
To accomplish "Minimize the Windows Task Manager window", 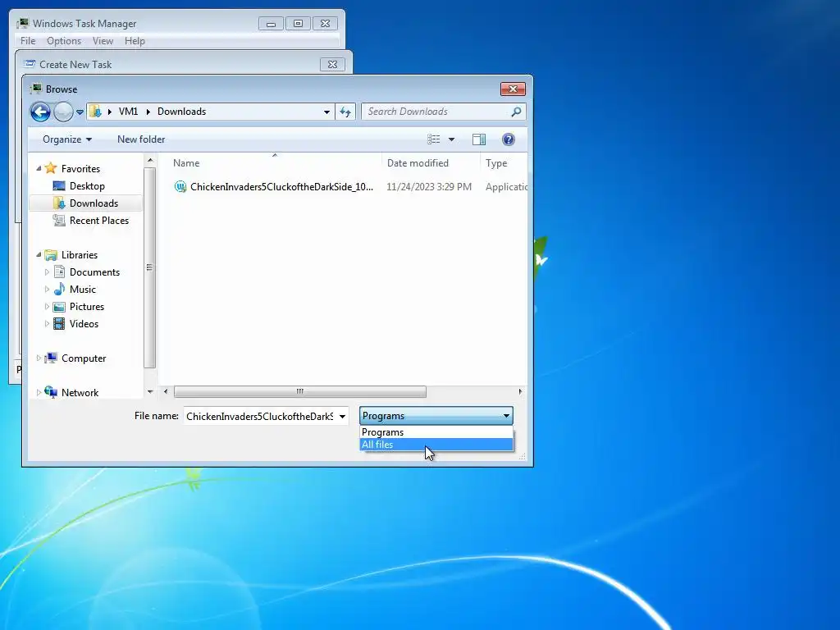I will pos(271,24).
